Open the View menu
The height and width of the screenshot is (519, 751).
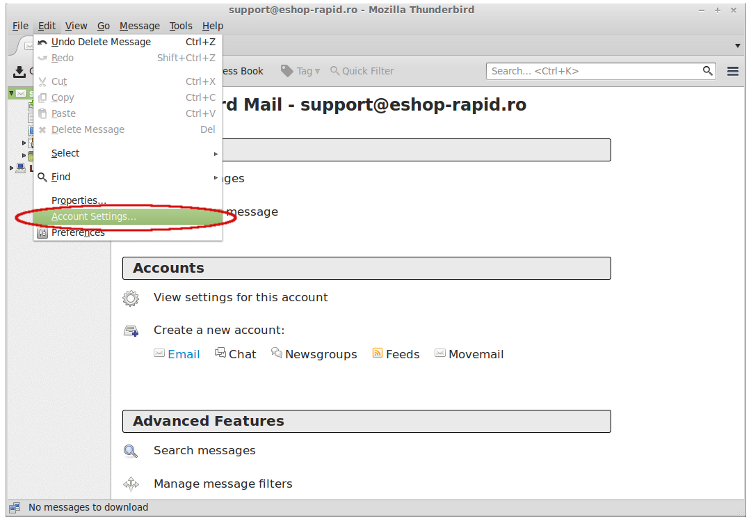76,26
